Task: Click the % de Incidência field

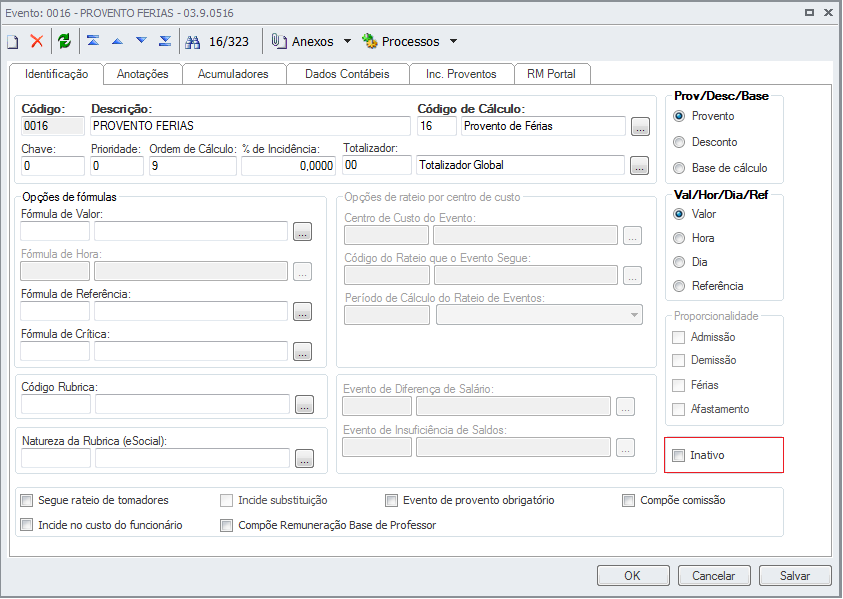Action: (x=288, y=166)
